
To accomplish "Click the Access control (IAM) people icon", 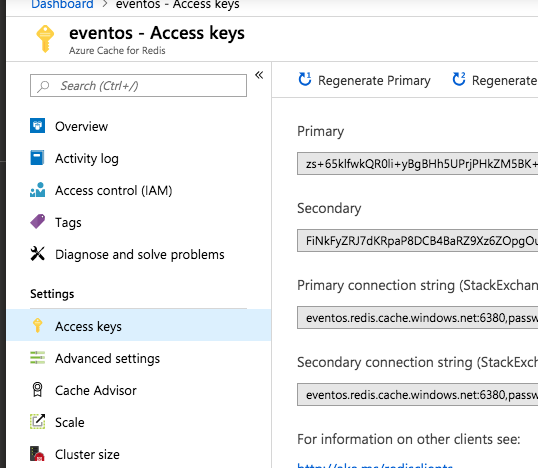I will click(x=37, y=190).
